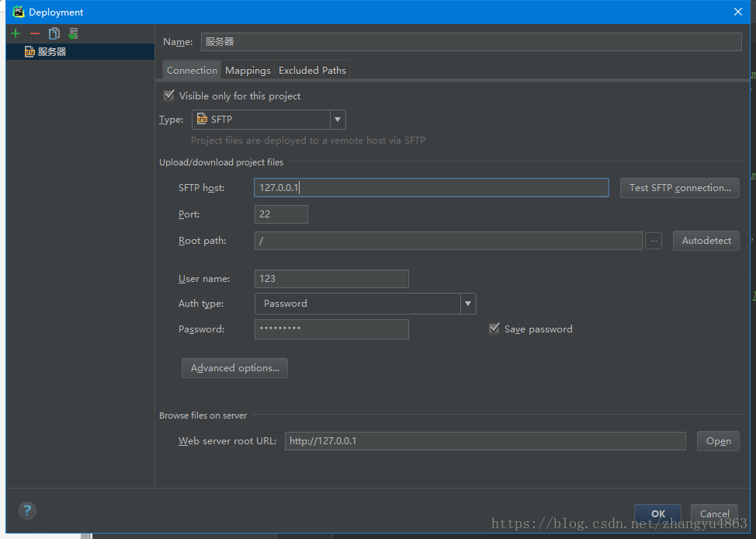Click the help question mark icon

pyautogui.click(x=27, y=510)
